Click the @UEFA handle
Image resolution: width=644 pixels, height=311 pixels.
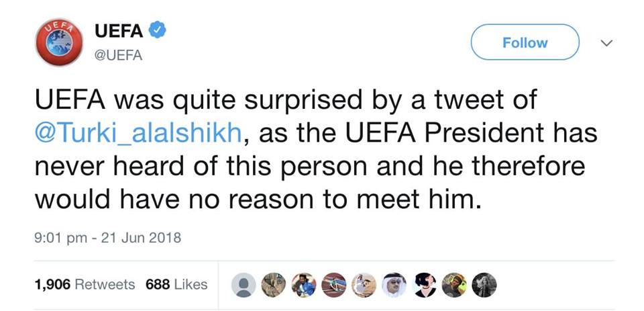click(118, 56)
